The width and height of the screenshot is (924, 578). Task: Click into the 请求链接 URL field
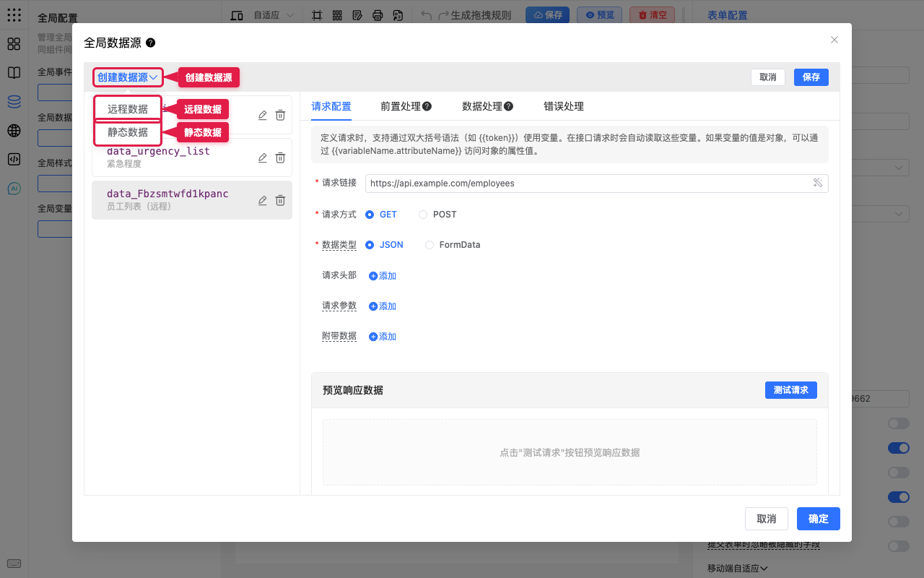(597, 184)
